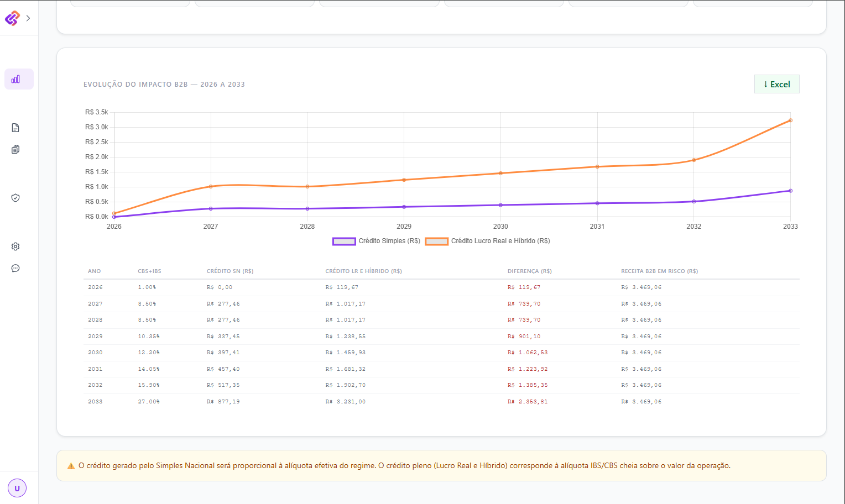Image resolution: width=845 pixels, height=504 pixels.
Task: Open the document page sidebar icon
Action: [15, 128]
